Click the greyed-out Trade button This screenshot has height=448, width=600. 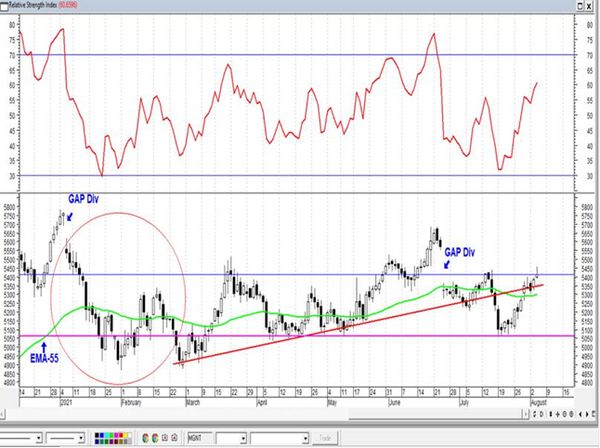click(x=325, y=438)
